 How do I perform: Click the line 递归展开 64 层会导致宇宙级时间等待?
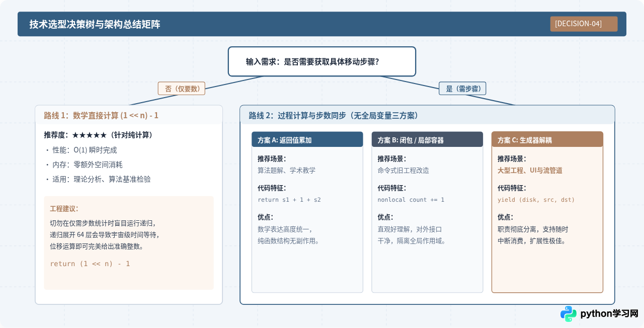click(105, 234)
